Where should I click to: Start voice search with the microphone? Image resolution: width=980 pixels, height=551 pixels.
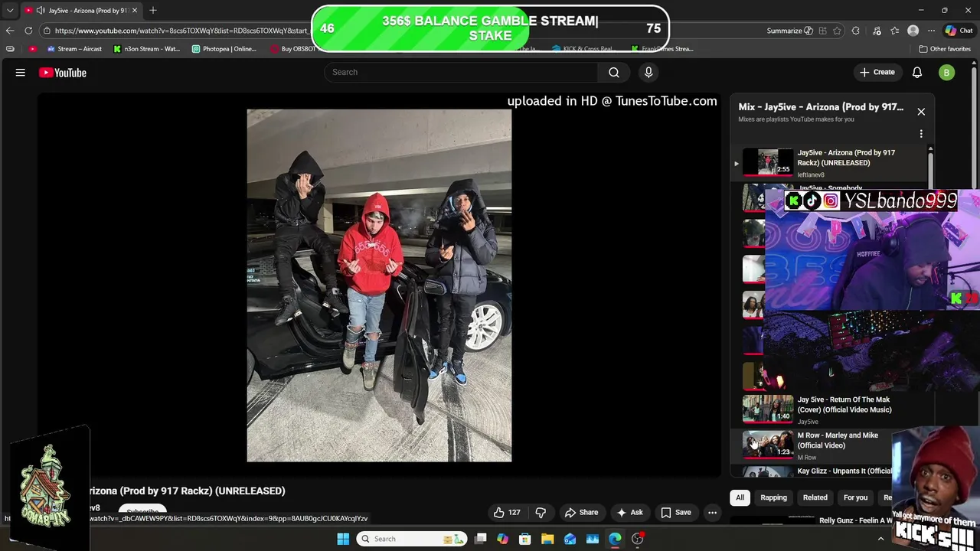coord(648,72)
